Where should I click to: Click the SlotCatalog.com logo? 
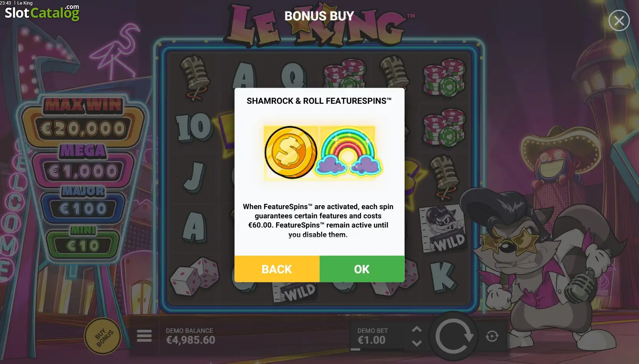[x=42, y=12]
